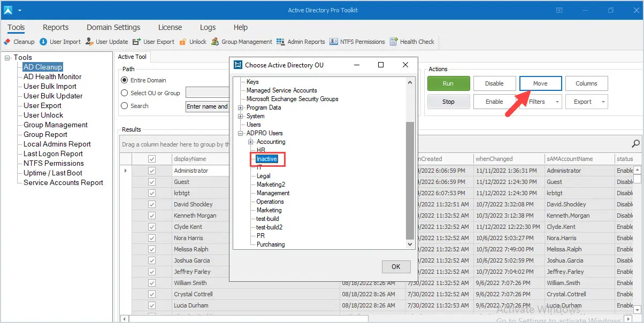Open the Logs menu
Screen dimensions: 644x323
pyautogui.click(x=208, y=27)
